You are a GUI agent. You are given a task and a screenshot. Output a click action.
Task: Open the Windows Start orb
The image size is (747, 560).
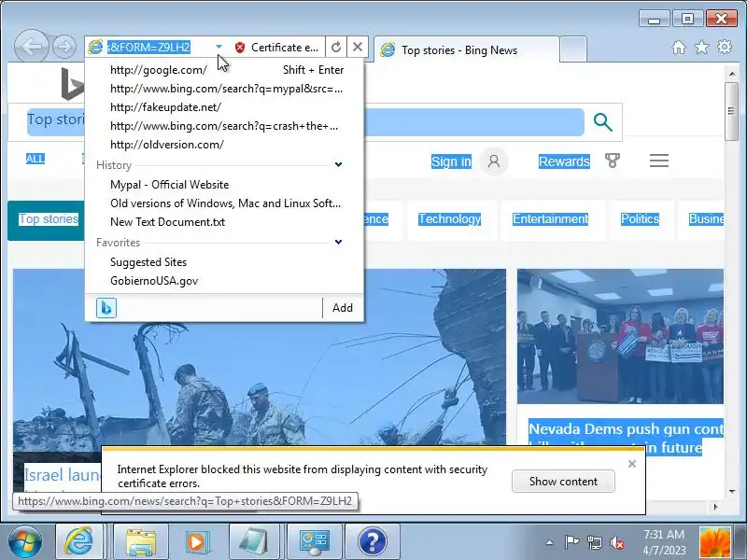click(25, 541)
